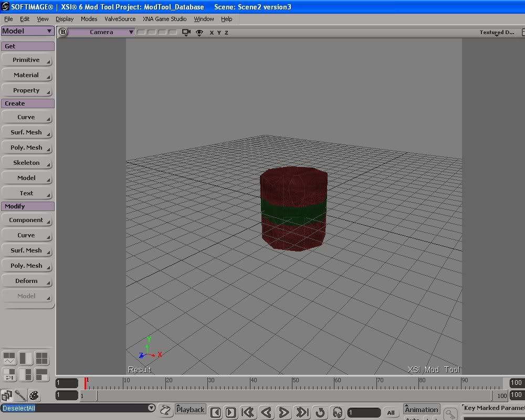Select the wide-top split viewport layout icon

(x=41, y=374)
